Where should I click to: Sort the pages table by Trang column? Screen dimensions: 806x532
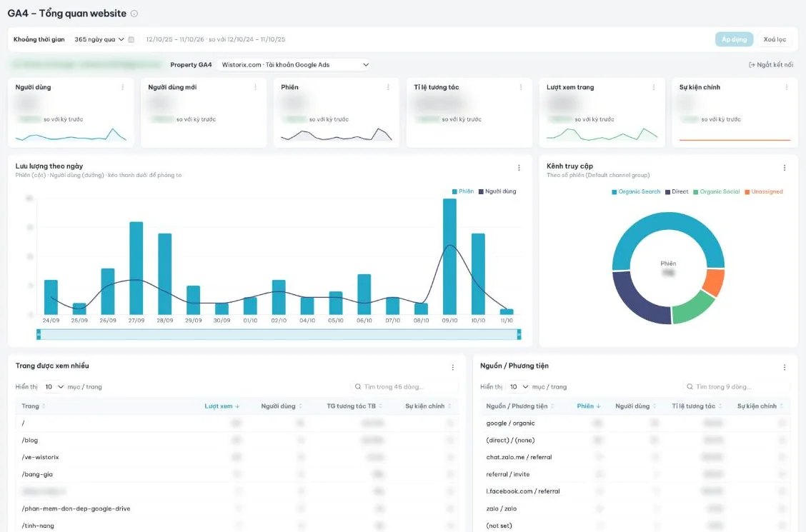tap(34, 406)
